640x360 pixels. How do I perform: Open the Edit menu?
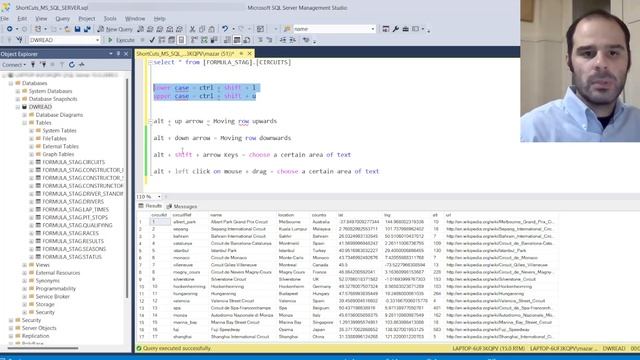[22, 19]
